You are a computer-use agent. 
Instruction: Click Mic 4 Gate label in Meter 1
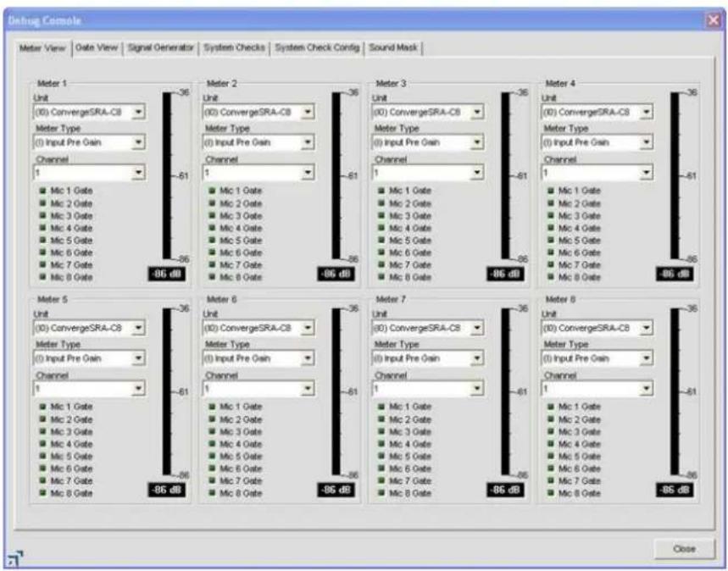(71, 228)
